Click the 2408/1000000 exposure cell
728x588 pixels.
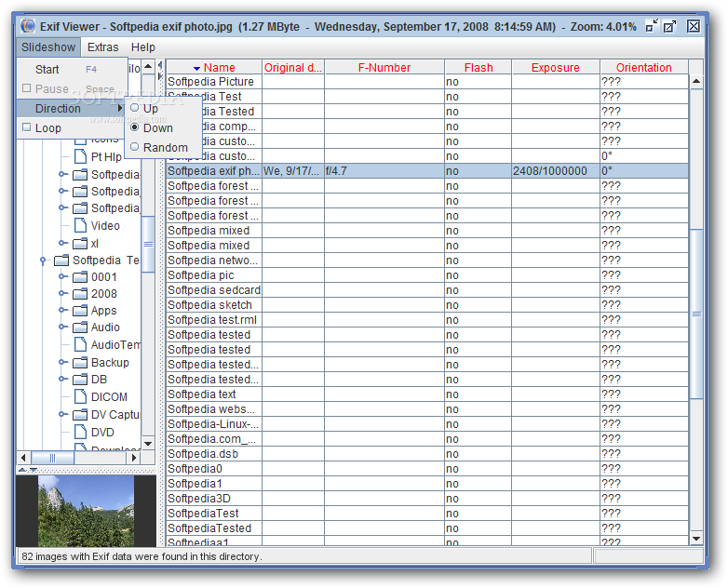coord(556,171)
